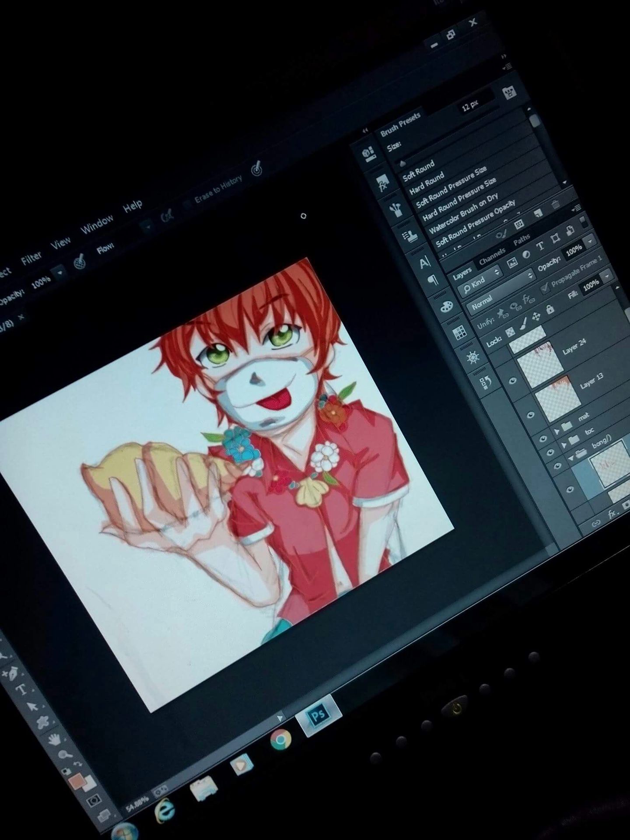This screenshot has height=840, width=630.
Task: Open the Swatches grid panel icon
Action: (460, 333)
